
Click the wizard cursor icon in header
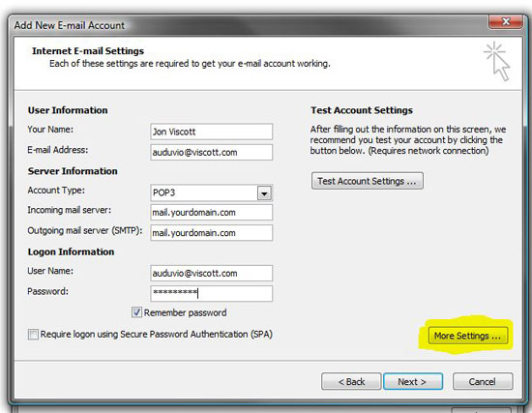coord(497,61)
